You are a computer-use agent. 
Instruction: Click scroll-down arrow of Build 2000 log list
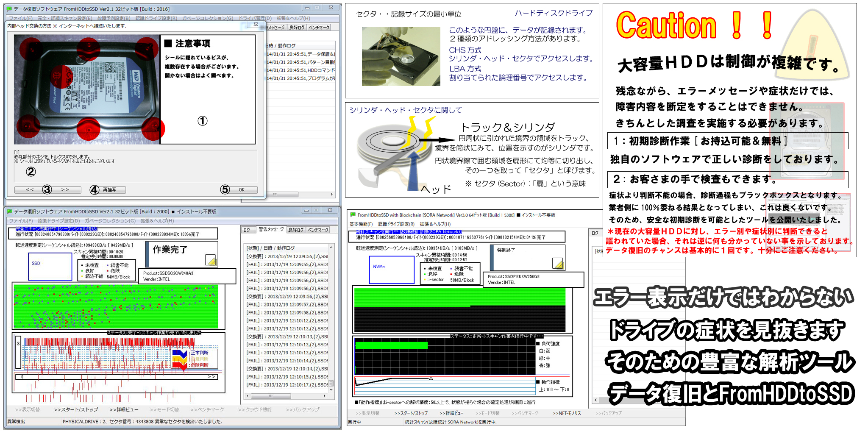click(x=331, y=390)
